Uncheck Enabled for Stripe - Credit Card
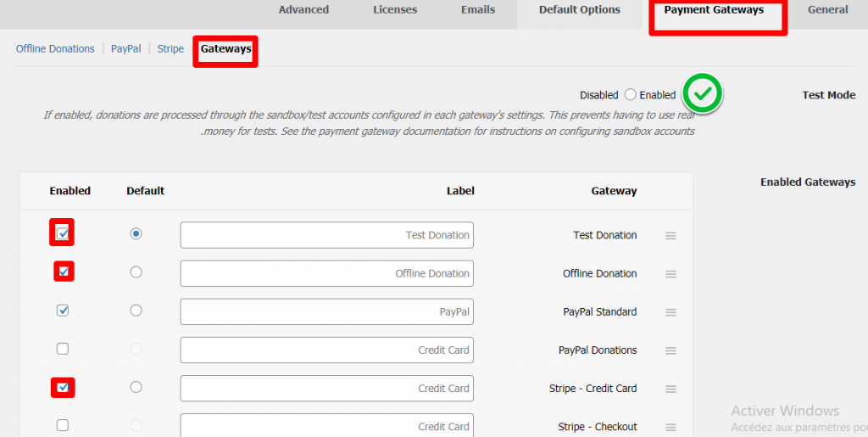This screenshot has height=437, width=868. (x=63, y=387)
